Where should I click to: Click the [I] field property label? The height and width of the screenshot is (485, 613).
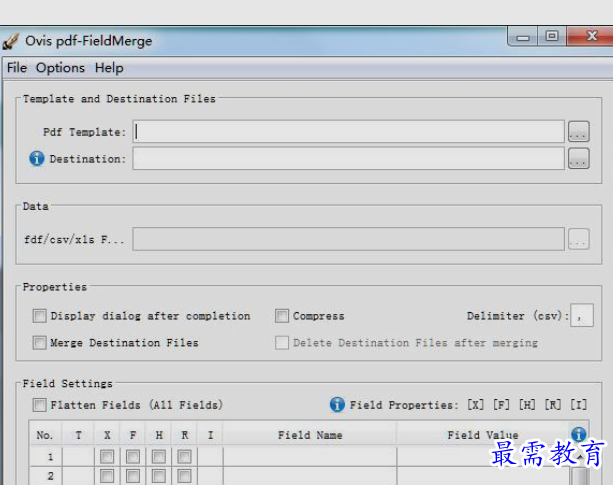[x=579, y=404]
